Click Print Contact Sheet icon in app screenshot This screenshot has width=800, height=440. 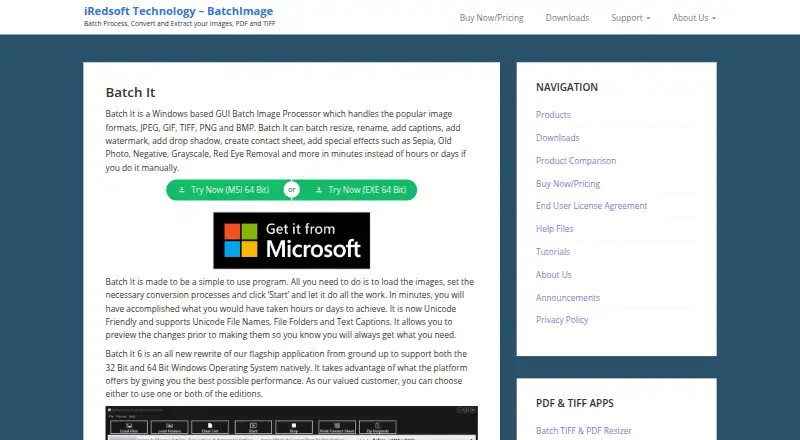click(x=337, y=427)
